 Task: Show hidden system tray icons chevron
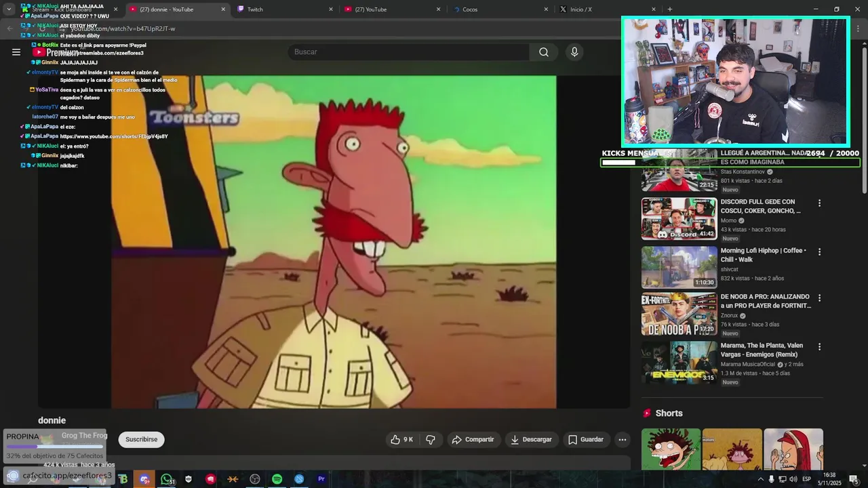[x=760, y=479]
